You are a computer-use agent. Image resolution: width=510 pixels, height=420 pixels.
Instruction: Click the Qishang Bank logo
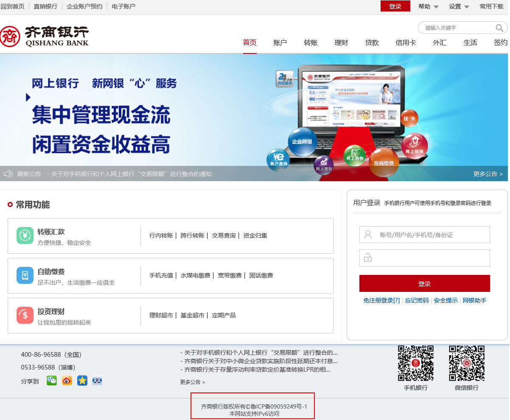(45, 36)
